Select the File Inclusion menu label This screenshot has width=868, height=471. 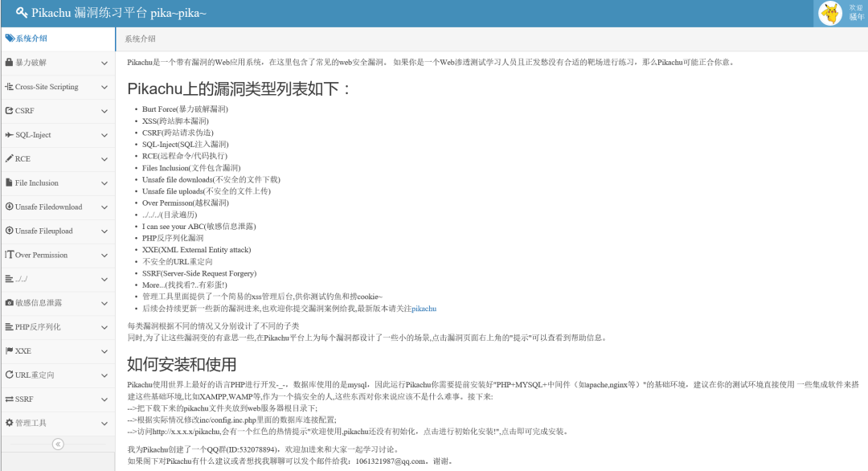[36, 183]
